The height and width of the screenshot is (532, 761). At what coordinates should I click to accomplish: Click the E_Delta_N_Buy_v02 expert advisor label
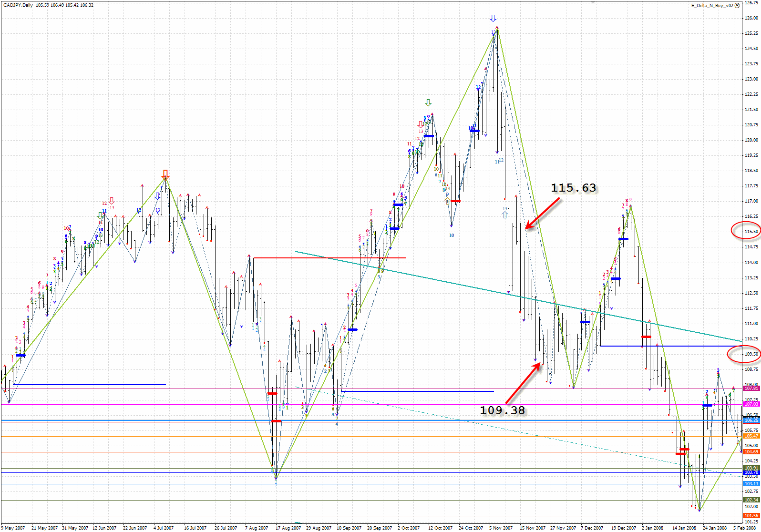pyautogui.click(x=712, y=5)
